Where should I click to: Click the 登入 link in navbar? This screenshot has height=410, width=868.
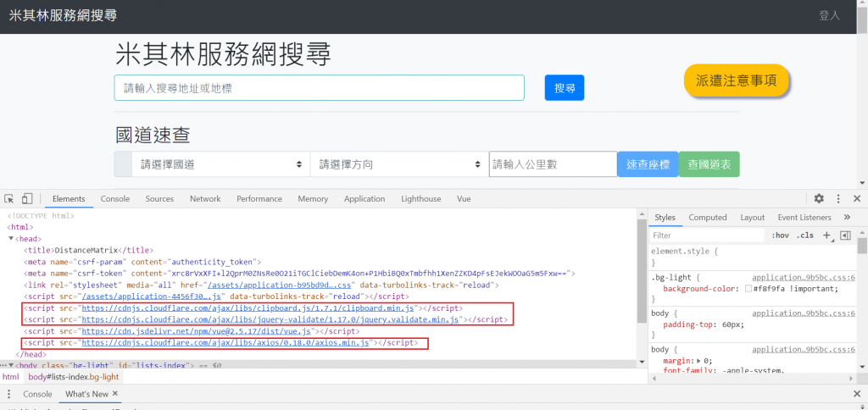click(x=829, y=15)
